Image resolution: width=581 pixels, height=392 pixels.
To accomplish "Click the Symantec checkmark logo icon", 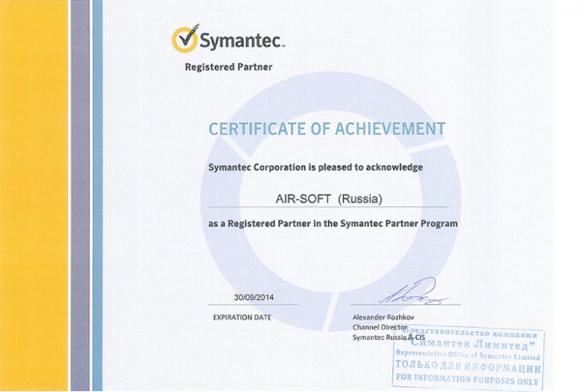I will (185, 39).
